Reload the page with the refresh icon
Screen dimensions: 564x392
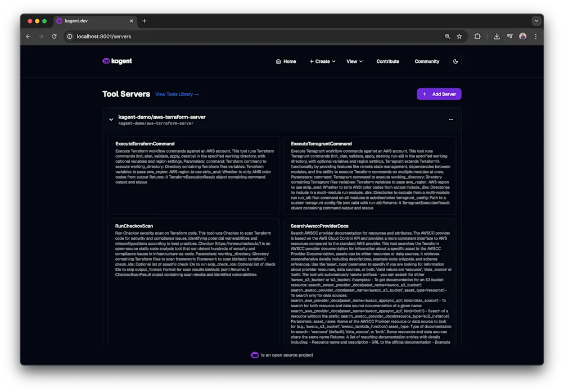point(54,36)
